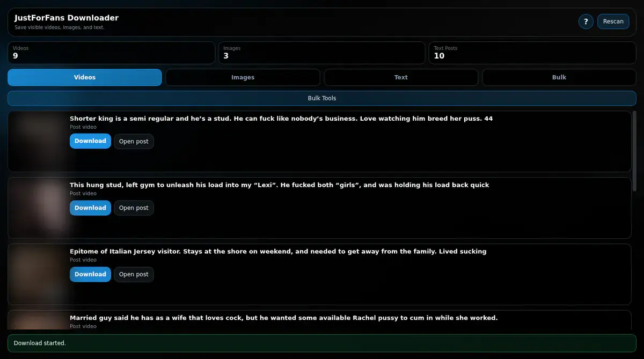
Task: Click the 'JustForFans Downloader' title
Action: click(x=67, y=18)
